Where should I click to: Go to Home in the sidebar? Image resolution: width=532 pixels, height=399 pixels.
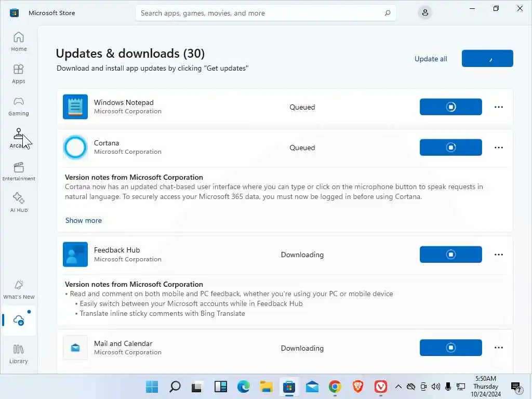click(19, 42)
